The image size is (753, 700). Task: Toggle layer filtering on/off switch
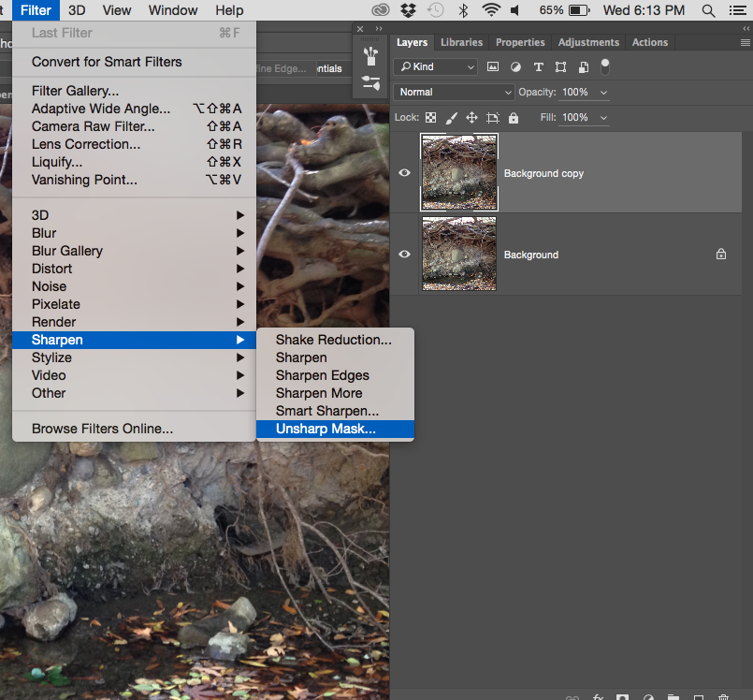[605, 66]
